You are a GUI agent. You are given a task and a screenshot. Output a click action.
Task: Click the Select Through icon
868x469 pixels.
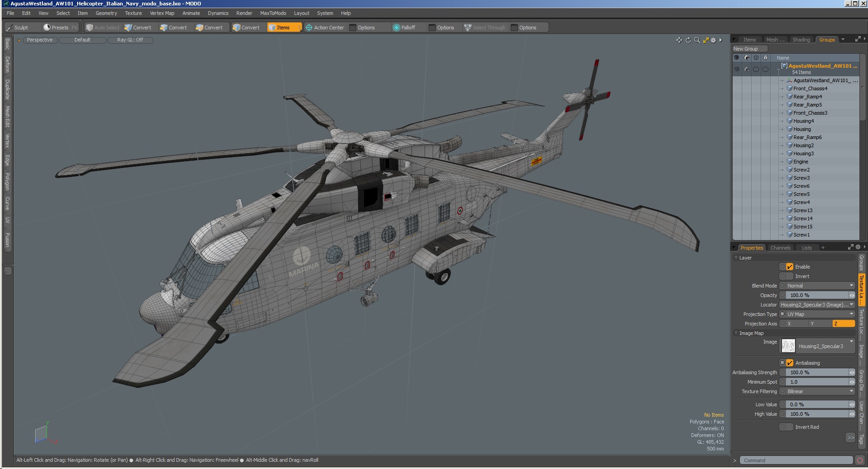pyautogui.click(x=468, y=28)
